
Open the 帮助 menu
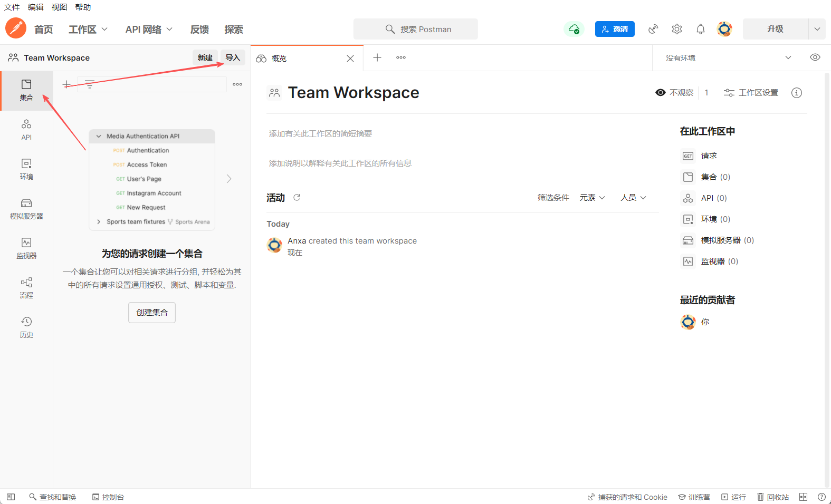pos(83,7)
